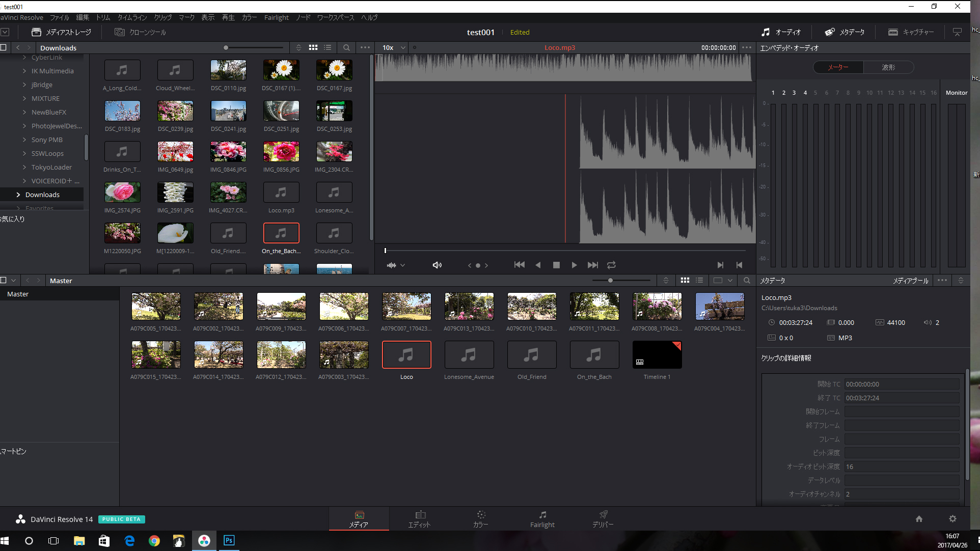Switch audio panel to waveform view
The image size is (980, 551).
(x=888, y=67)
